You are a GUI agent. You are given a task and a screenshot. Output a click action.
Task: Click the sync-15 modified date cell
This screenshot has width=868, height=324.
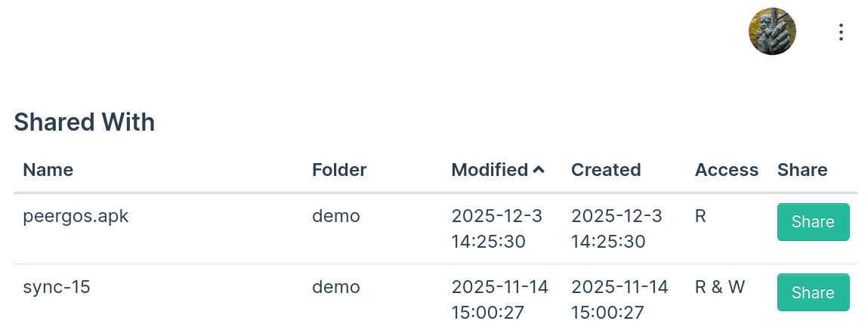500,300
